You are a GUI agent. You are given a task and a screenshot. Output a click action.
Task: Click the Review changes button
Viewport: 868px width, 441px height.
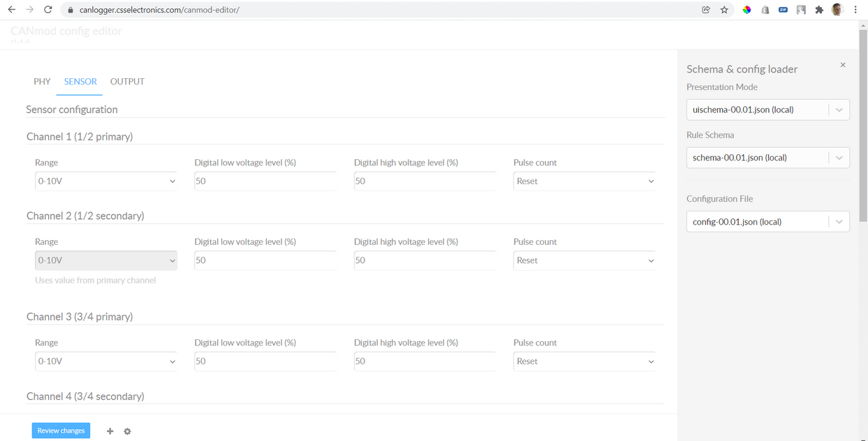pyautogui.click(x=61, y=431)
